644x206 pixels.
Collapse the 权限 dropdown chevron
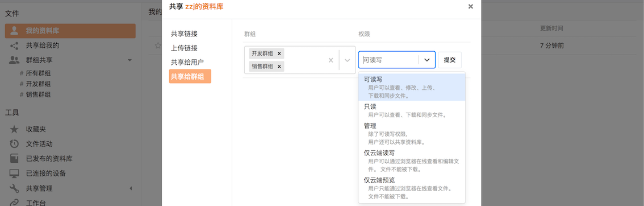tap(426, 60)
